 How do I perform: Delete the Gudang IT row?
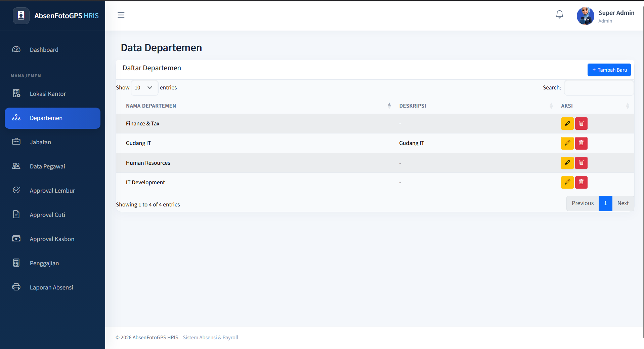[x=581, y=143]
